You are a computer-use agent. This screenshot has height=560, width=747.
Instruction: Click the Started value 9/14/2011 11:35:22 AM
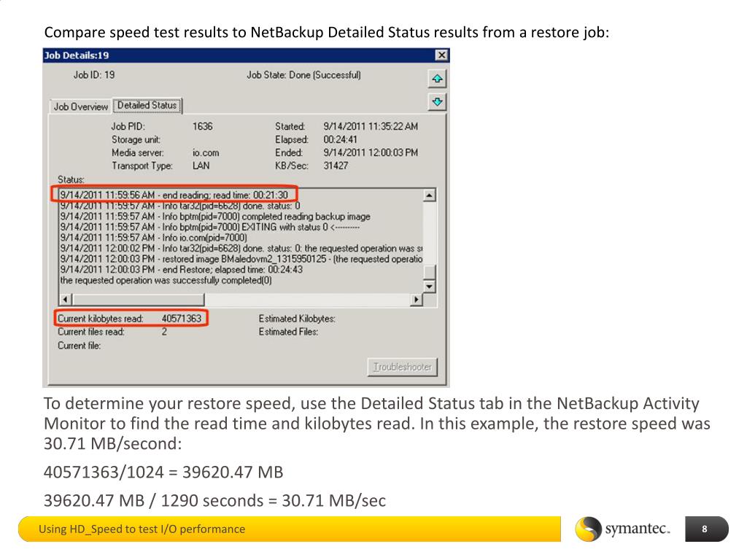coord(371,126)
